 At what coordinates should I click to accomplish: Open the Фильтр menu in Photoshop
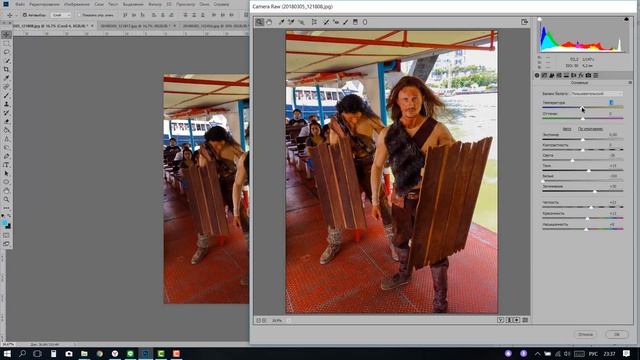[x=155, y=4]
